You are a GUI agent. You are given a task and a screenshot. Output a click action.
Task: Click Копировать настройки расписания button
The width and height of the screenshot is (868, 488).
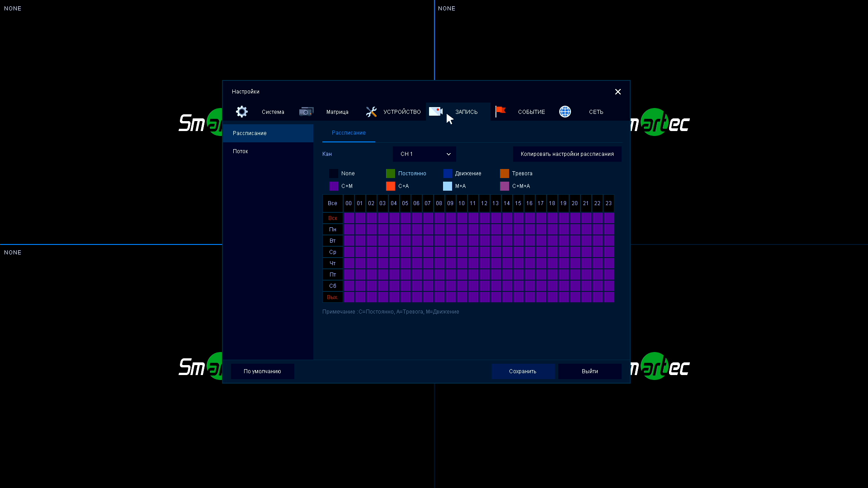(567, 154)
